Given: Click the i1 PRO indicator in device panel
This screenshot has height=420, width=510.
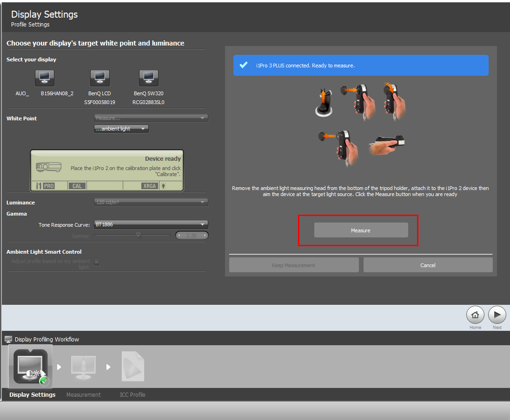Looking at the screenshot, I should pos(45,186).
